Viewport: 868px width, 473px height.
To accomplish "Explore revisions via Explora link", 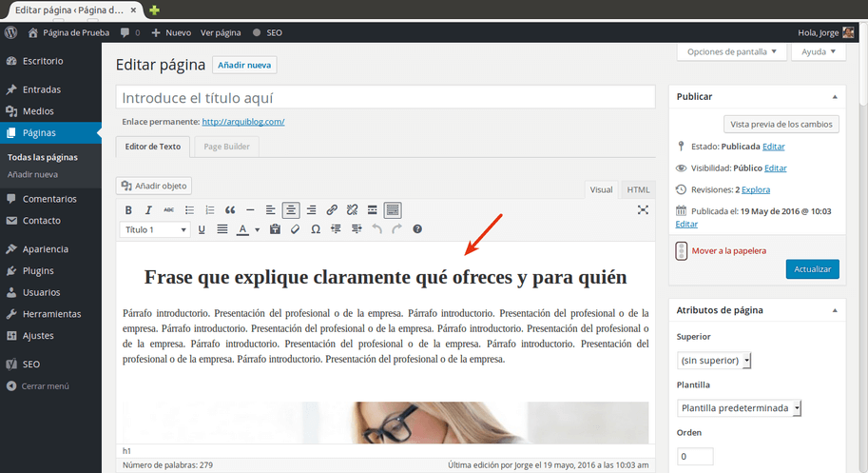I will [756, 190].
